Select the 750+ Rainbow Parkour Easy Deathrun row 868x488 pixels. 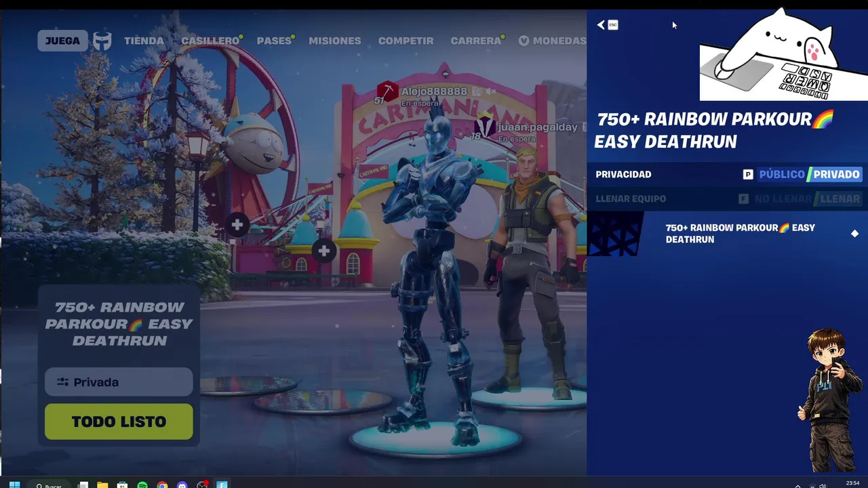coord(727,234)
